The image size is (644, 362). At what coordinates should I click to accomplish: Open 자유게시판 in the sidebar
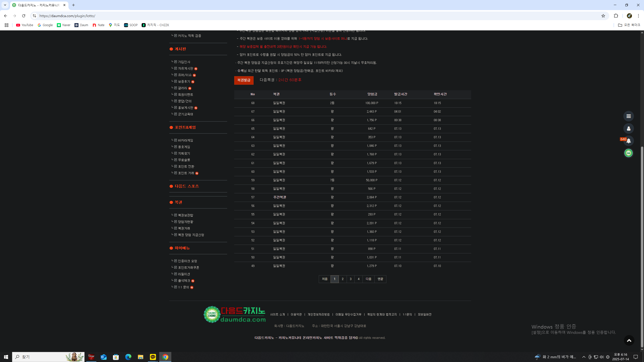[x=186, y=69]
